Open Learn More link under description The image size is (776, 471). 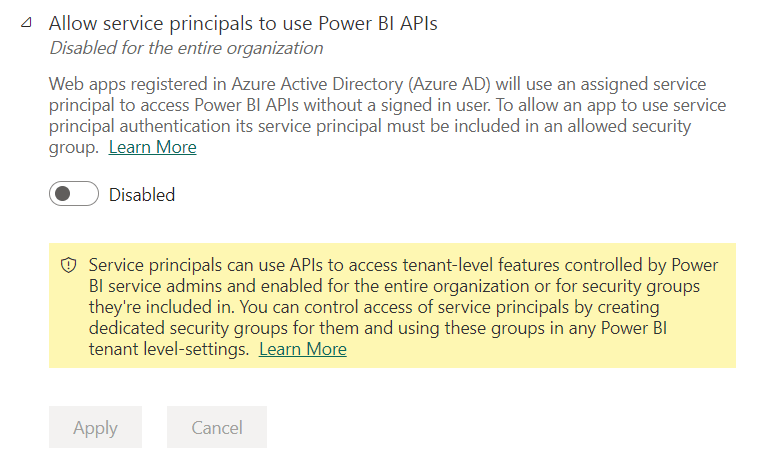(x=152, y=148)
